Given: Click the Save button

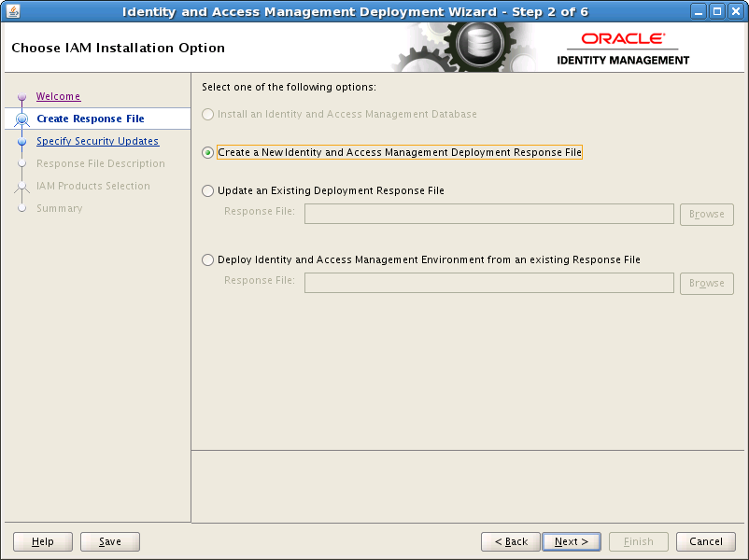Looking at the screenshot, I should coord(110,541).
